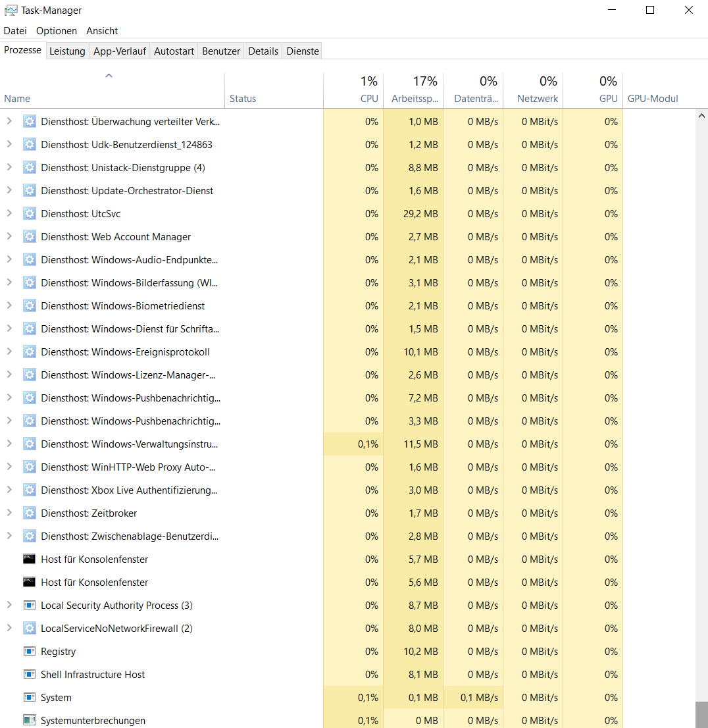Expand Diensthost: Überwachung verteilter Verk row
708x728 pixels.
click(9, 121)
